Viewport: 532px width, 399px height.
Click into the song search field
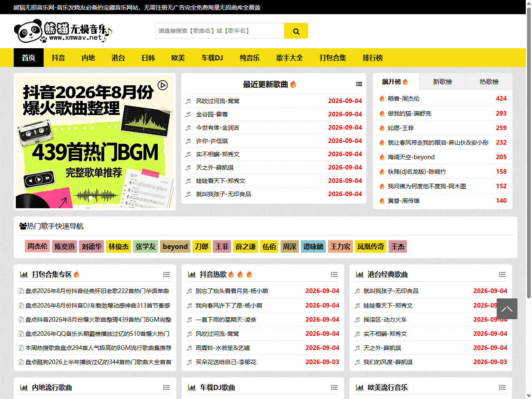click(219, 31)
